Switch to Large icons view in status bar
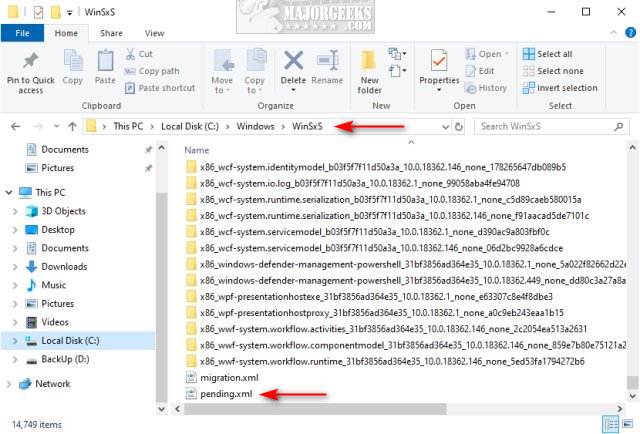This screenshot has height=434, width=640. point(627,425)
